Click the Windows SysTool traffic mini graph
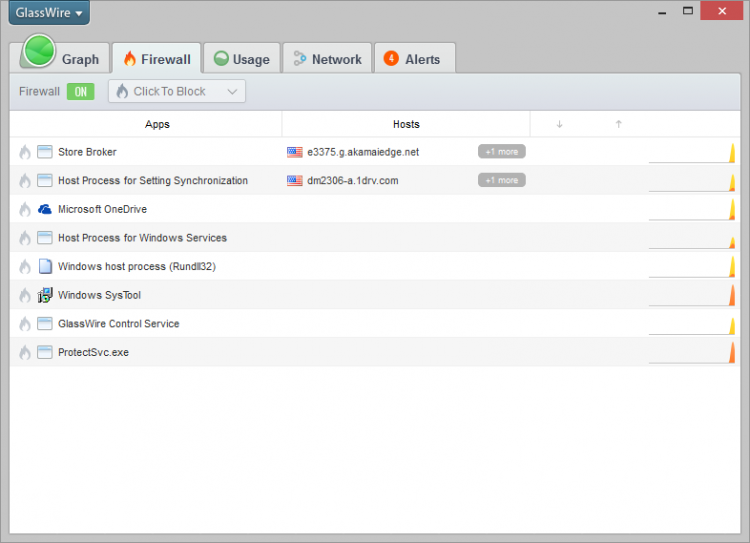 click(692, 296)
